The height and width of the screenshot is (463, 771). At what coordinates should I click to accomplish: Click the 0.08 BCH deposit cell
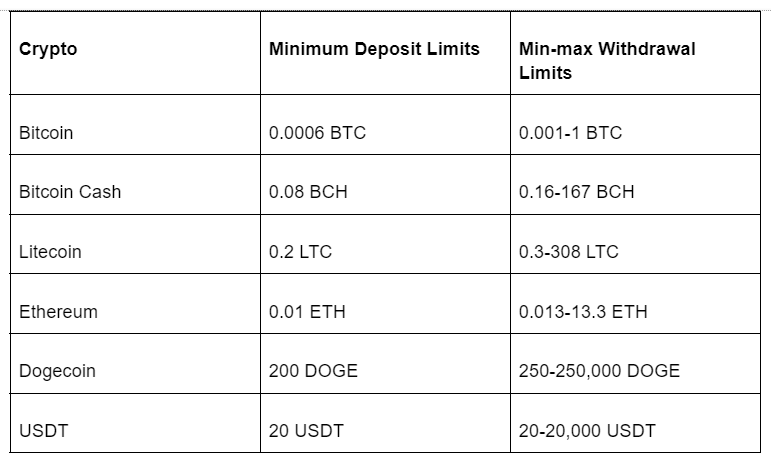tap(308, 192)
